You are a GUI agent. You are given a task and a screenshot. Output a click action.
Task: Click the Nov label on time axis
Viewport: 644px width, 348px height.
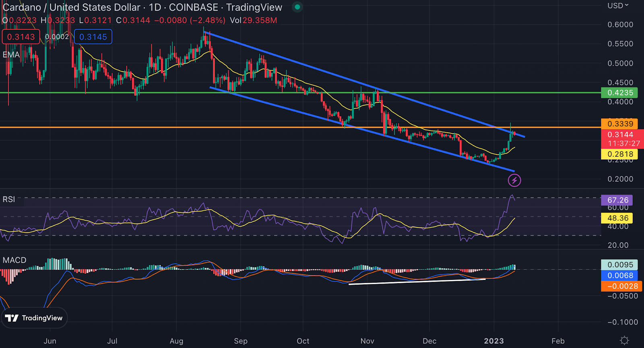[367, 341]
